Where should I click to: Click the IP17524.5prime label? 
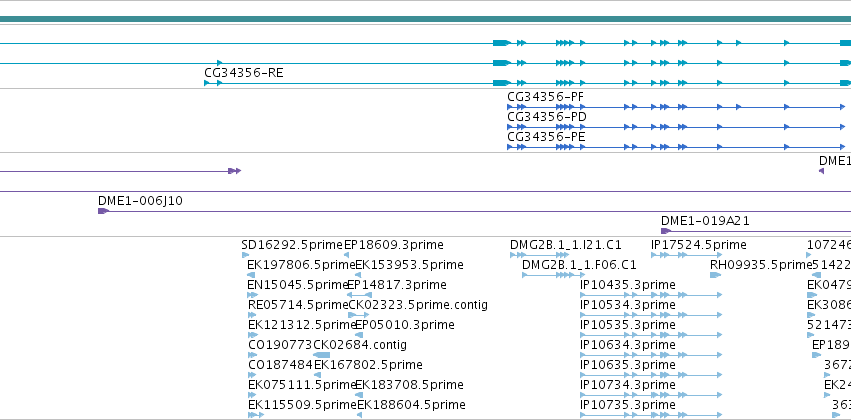tap(698, 245)
